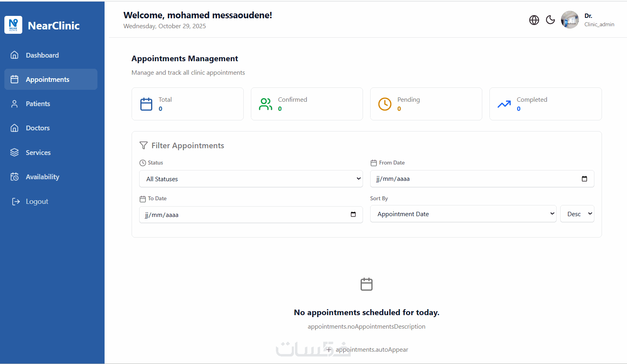Screen dimensions: 627x364
Task: Expand the All Statuses dropdown
Action: pyautogui.click(x=251, y=179)
